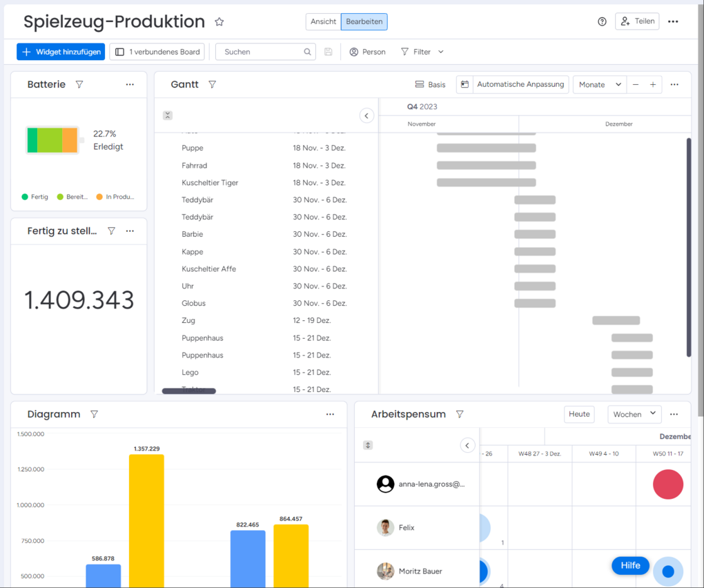Open the Diagramm widget filter icon

(95, 414)
